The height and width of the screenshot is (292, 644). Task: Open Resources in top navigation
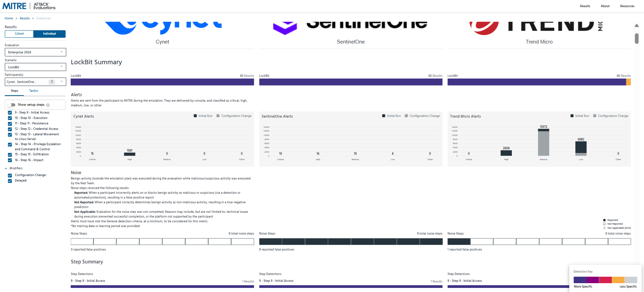(627, 6)
